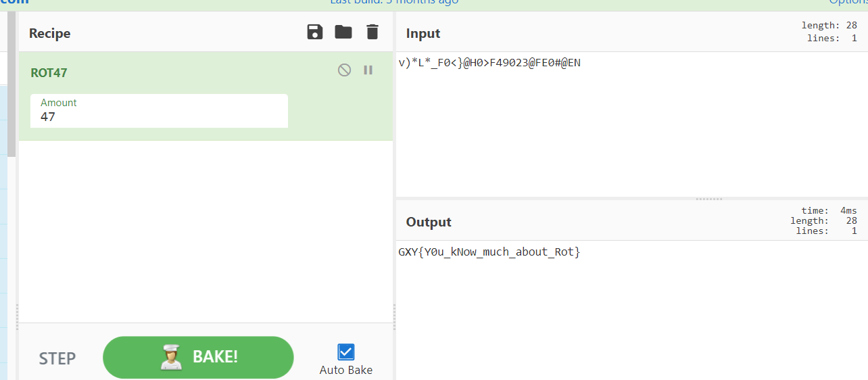Screen dimensions: 868x380
Task: Toggle the Auto Bake checkbox
Action: pyautogui.click(x=345, y=352)
